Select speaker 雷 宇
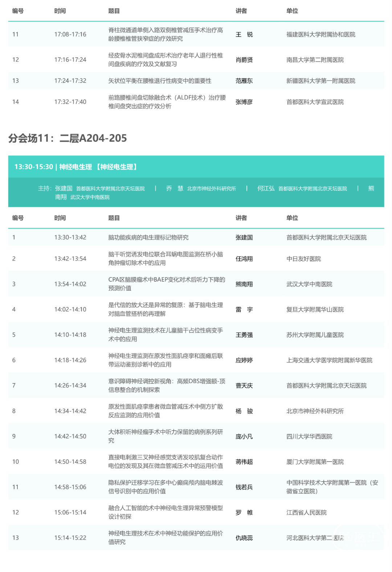Image resolution: width=392 pixels, height=572 pixels. click(244, 310)
